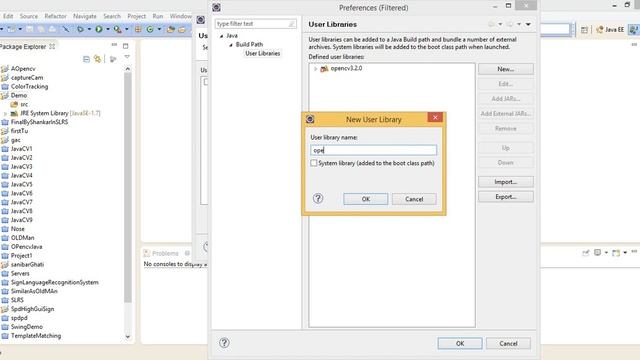Click the Run External Tools toolbox icon
Image resolution: width=640 pixels, height=360 pixels.
click(x=118, y=29)
